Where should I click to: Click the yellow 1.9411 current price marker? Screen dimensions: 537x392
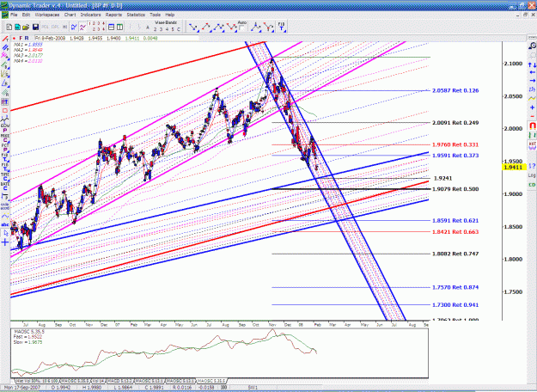pyautogui.click(x=514, y=168)
